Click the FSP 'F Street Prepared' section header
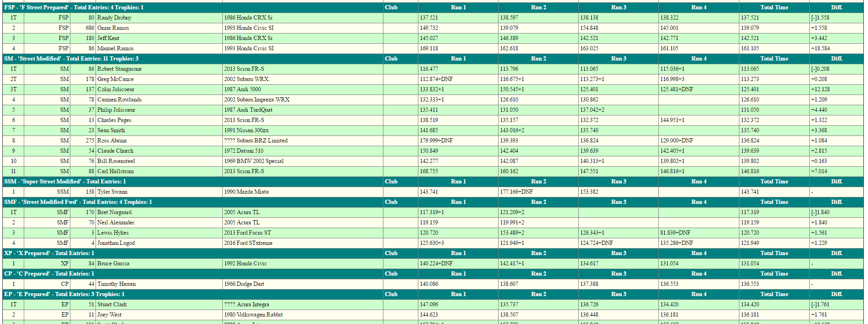Image resolution: width=868 pixels, height=324 pixels. (74, 7)
